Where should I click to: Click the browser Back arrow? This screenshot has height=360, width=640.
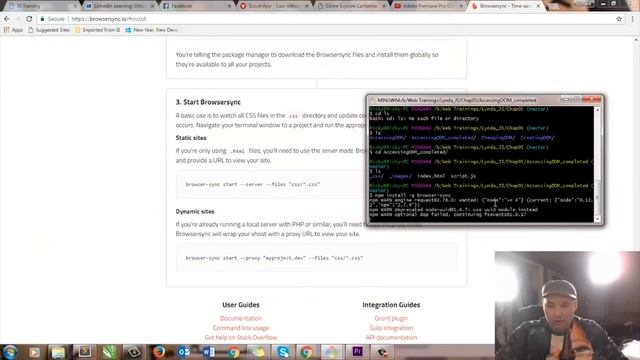coord(7,19)
